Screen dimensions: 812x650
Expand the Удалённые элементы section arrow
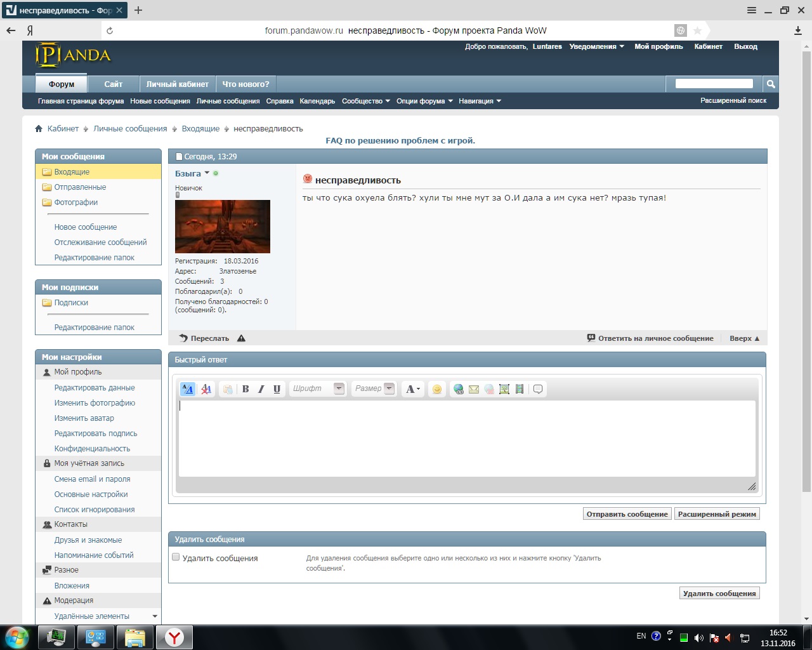[x=155, y=616]
